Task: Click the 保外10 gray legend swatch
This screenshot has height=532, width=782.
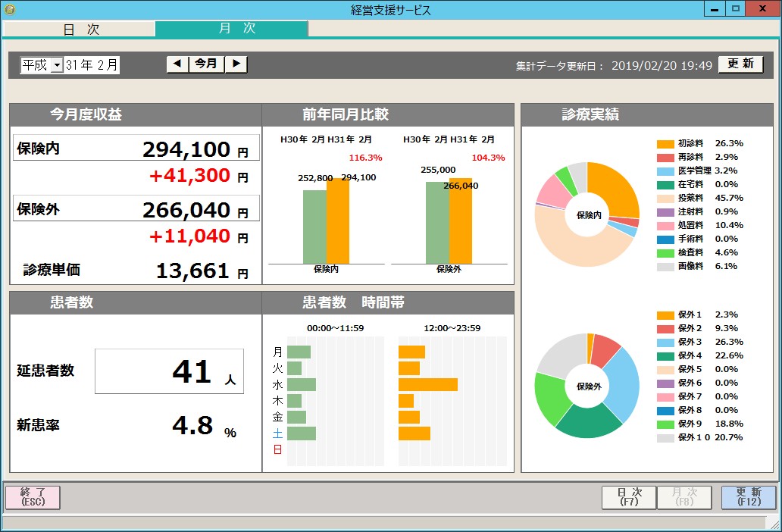Action: tap(665, 438)
